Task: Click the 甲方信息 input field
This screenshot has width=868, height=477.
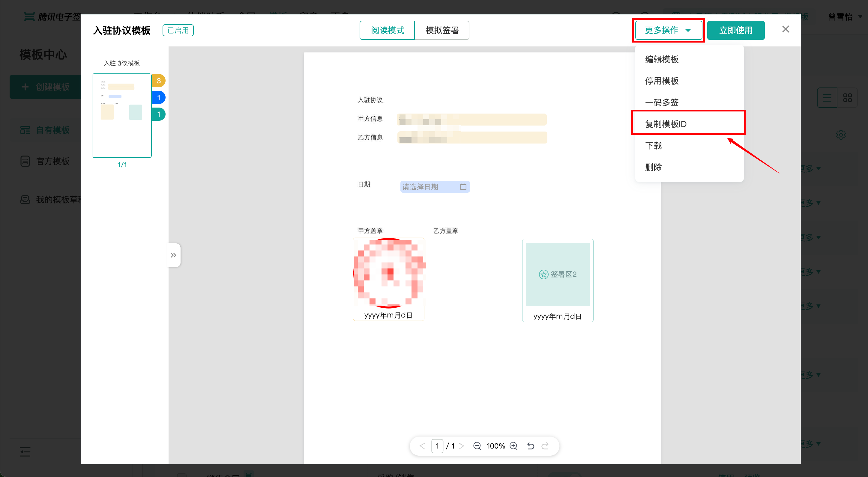Action: tap(472, 120)
